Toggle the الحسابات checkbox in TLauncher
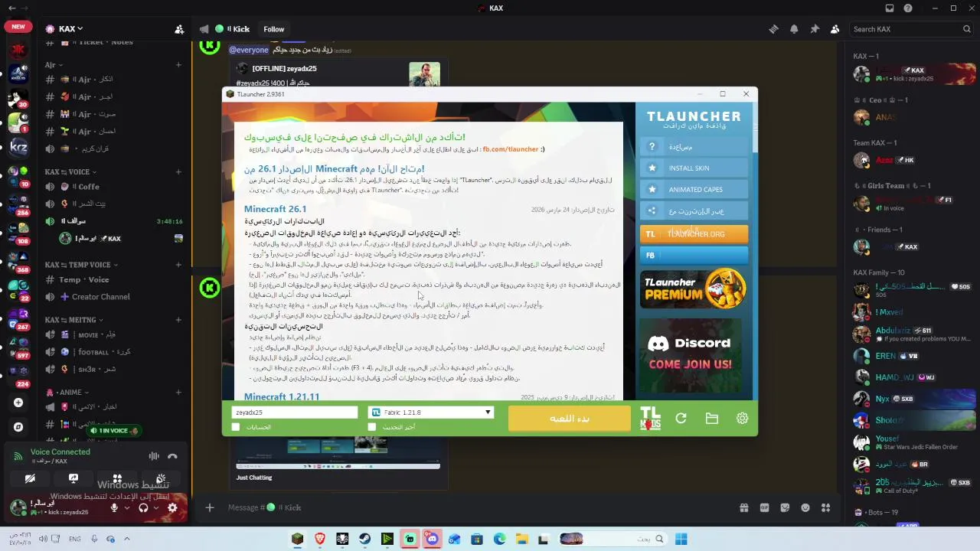Screen dimensions: 980x551 [x=236, y=427]
